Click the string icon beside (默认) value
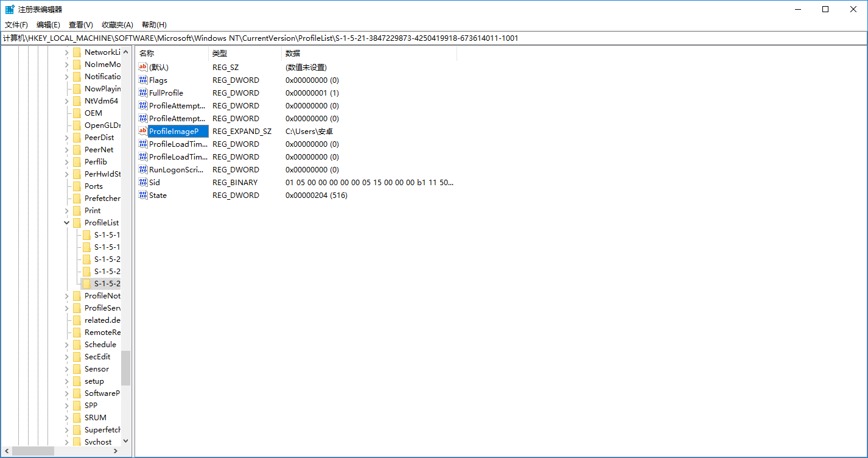Image resolution: width=868 pixels, height=458 pixels. coord(143,67)
